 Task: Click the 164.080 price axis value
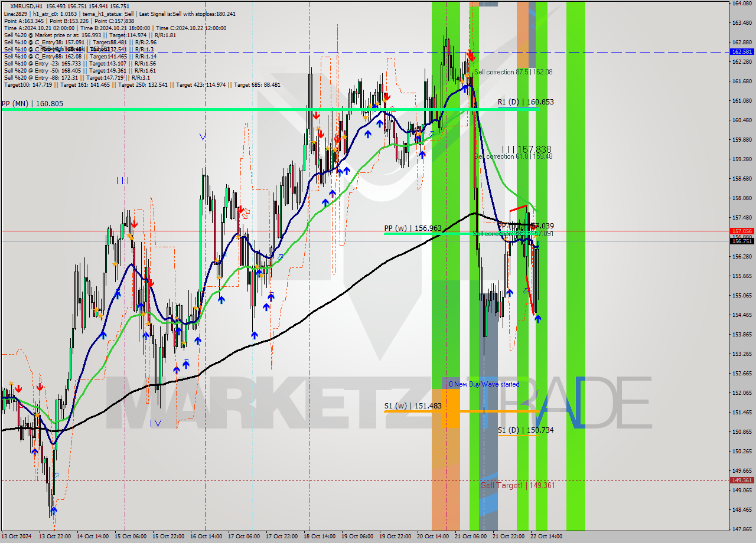[x=742, y=4]
